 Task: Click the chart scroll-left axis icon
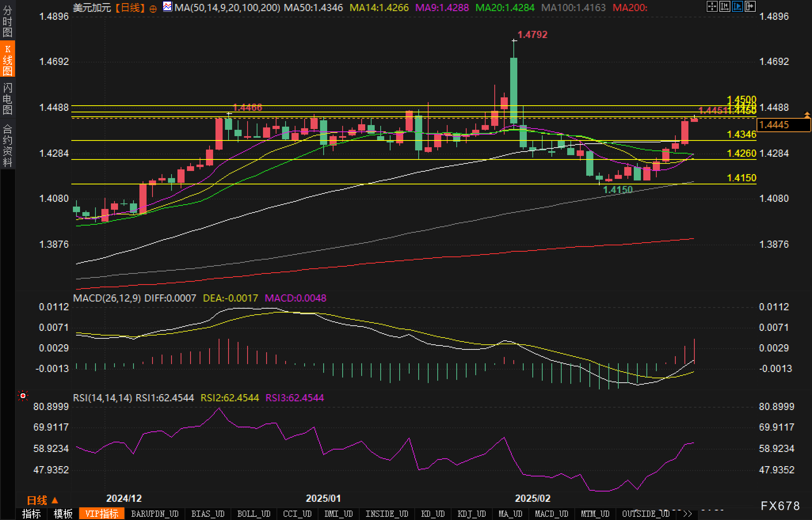(724, 6)
